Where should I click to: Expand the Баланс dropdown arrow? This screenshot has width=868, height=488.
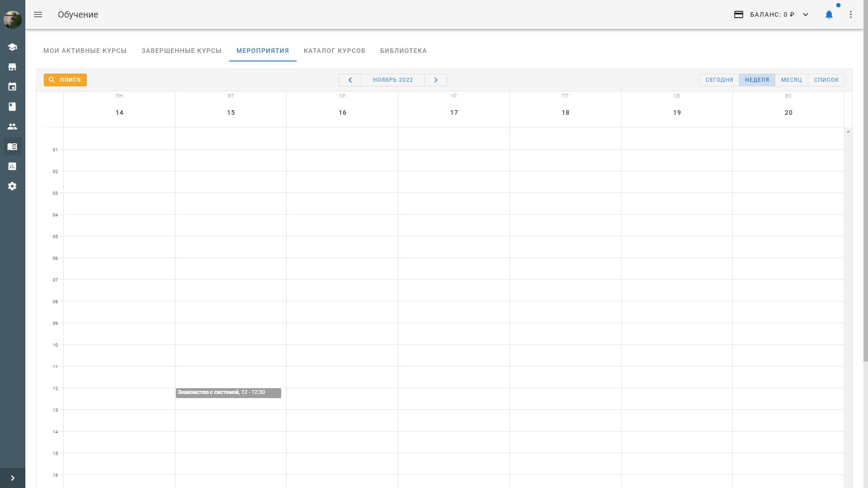806,14
